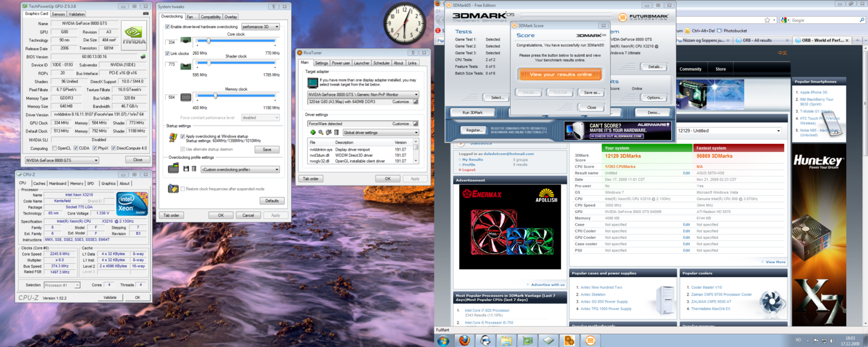This screenshot has height=347, width=868.
Task: Open RivaTuner target adapter dropdown
Action: click(x=363, y=95)
